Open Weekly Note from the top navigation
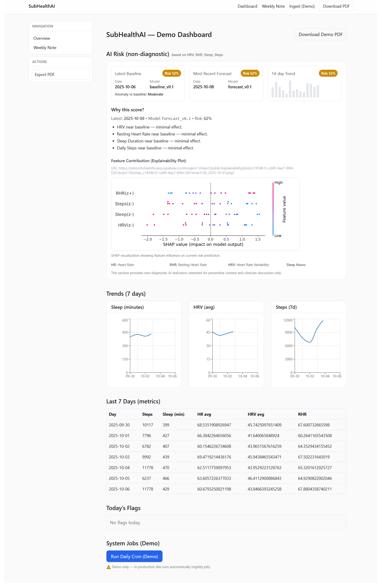This screenshot has width=382, height=588. click(273, 6)
